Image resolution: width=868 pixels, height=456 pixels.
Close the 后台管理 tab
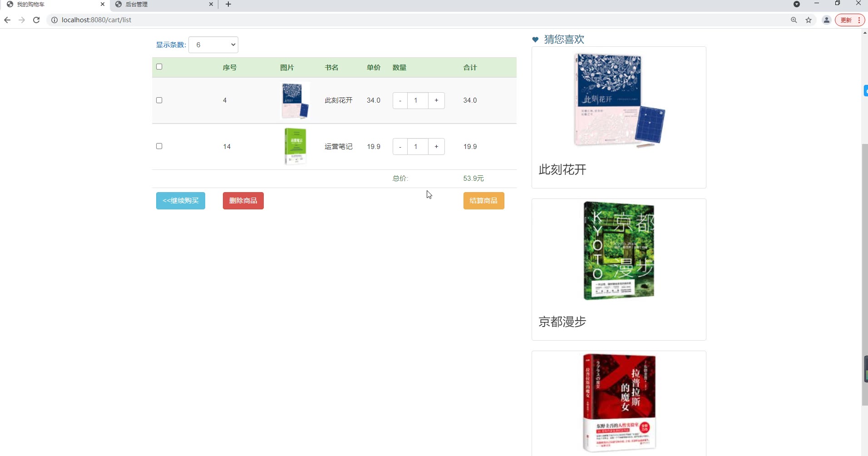(211, 4)
